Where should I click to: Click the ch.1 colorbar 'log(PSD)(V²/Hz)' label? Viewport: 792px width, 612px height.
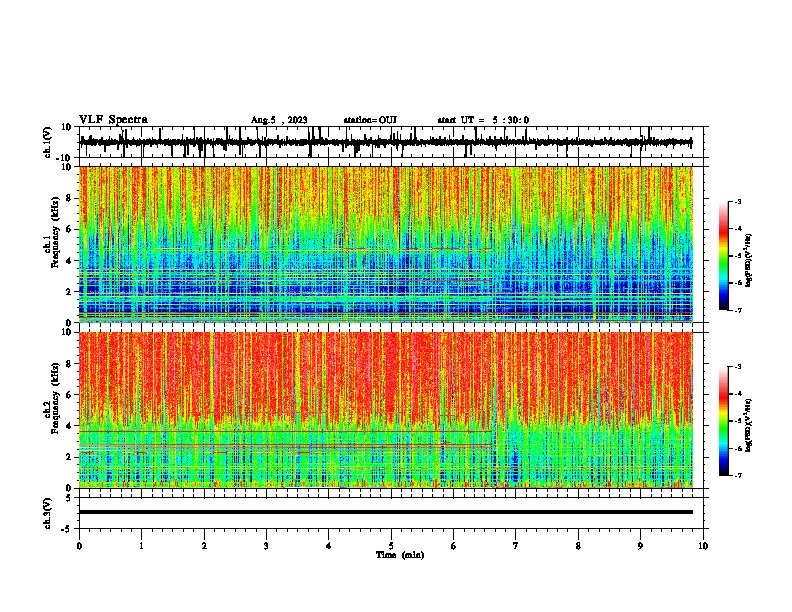749,261
